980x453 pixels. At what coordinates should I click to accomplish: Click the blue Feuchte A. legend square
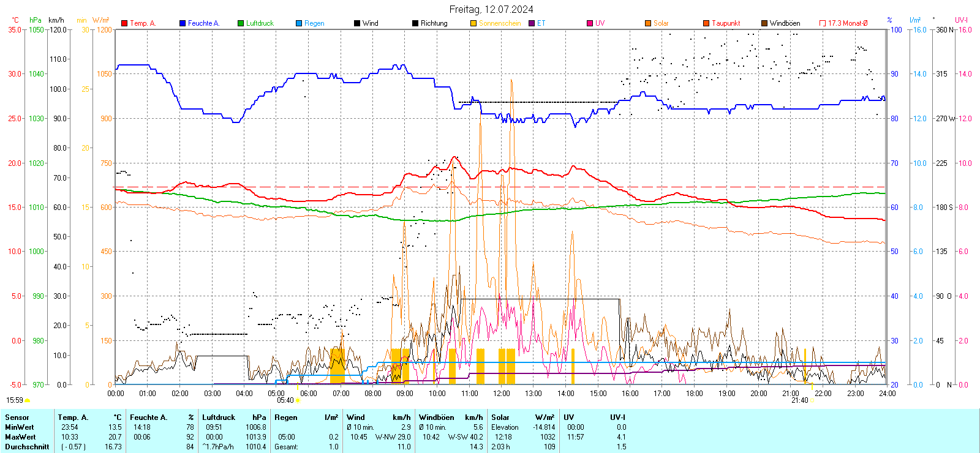click(x=183, y=23)
